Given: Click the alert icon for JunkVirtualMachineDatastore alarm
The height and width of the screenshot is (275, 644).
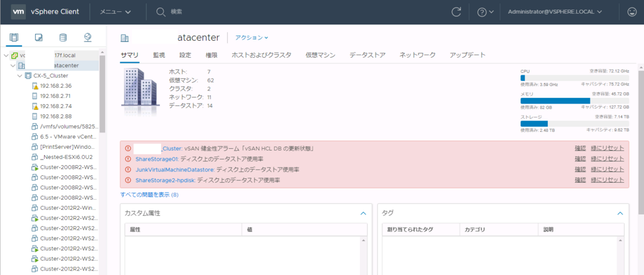Looking at the screenshot, I should click(128, 170).
